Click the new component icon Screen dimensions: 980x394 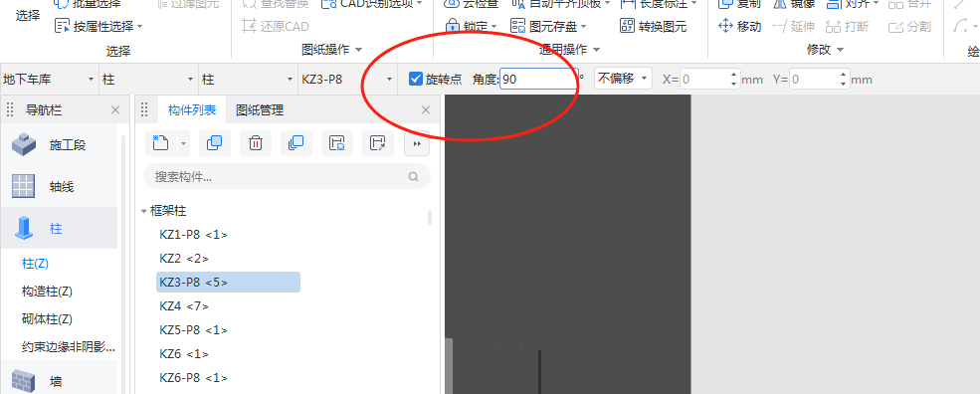160,143
